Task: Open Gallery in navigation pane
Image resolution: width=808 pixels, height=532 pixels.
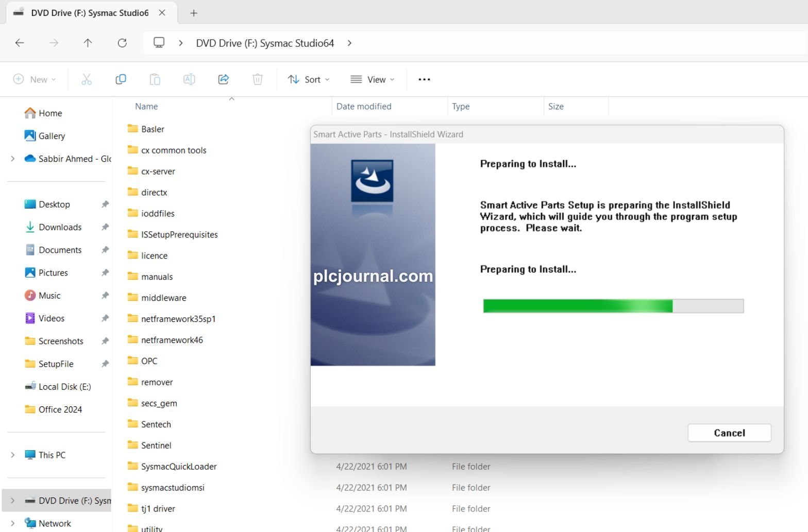Action: [x=45, y=136]
